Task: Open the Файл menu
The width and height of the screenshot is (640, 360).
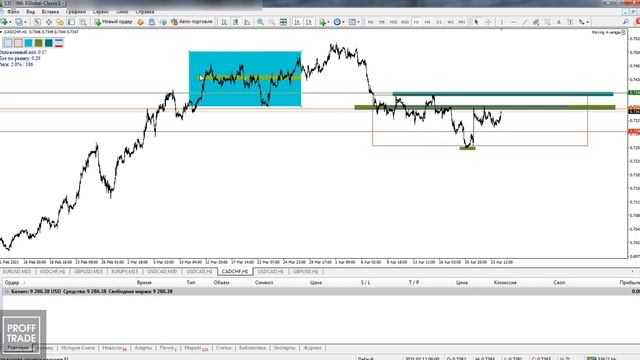Action: tap(13, 12)
